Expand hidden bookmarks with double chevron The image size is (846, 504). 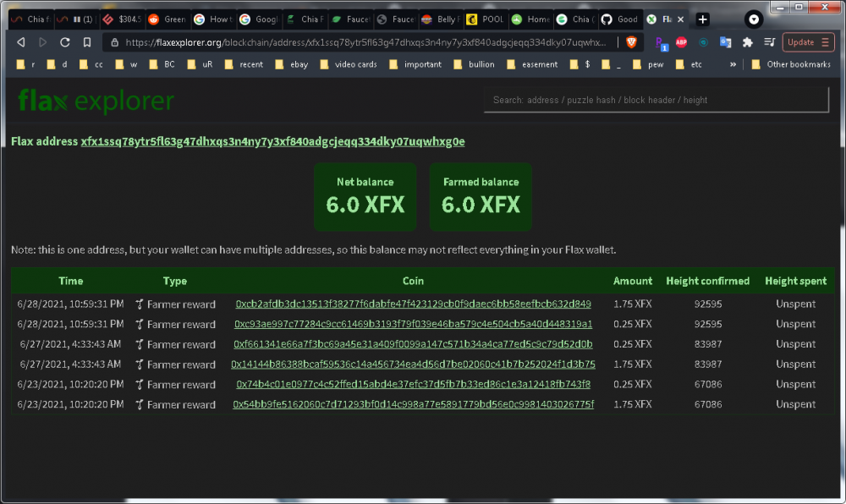tap(733, 64)
